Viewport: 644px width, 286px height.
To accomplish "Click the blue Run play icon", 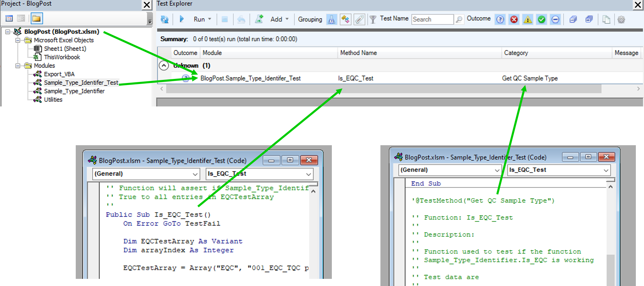I will click(x=182, y=19).
